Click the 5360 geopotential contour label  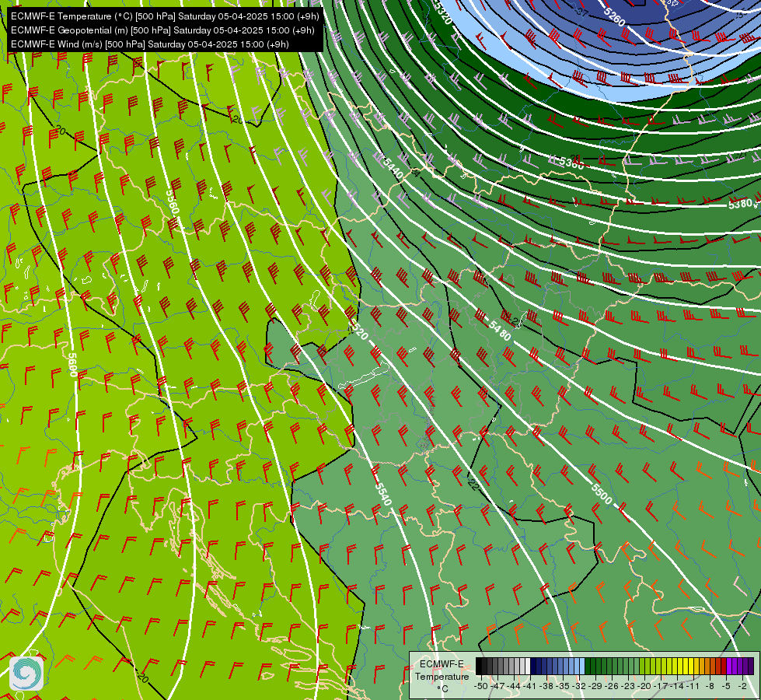571,163
